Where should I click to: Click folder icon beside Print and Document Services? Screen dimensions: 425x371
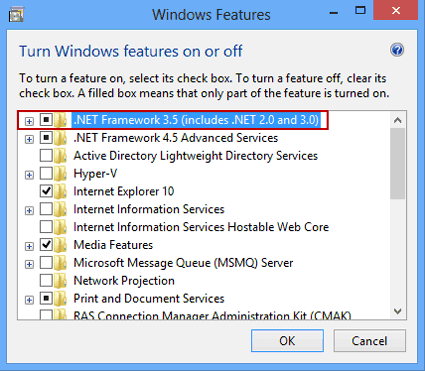coord(60,299)
